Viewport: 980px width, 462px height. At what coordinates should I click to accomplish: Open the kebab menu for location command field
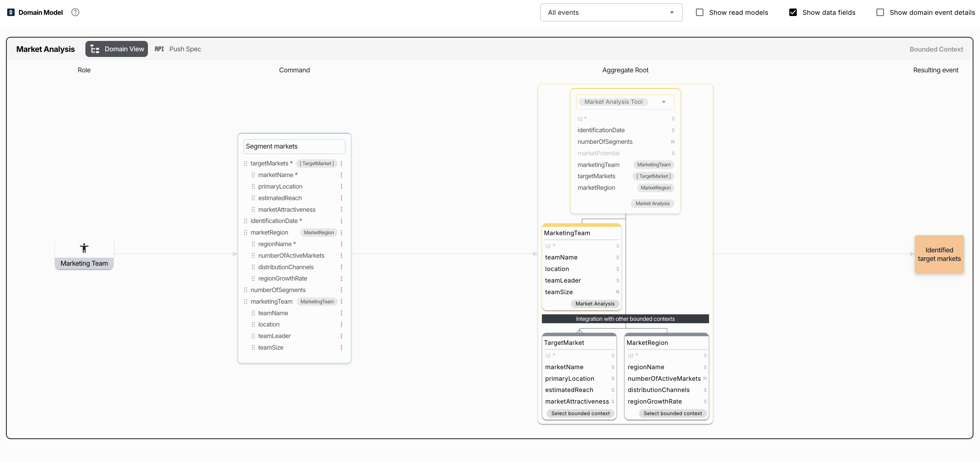(341, 325)
